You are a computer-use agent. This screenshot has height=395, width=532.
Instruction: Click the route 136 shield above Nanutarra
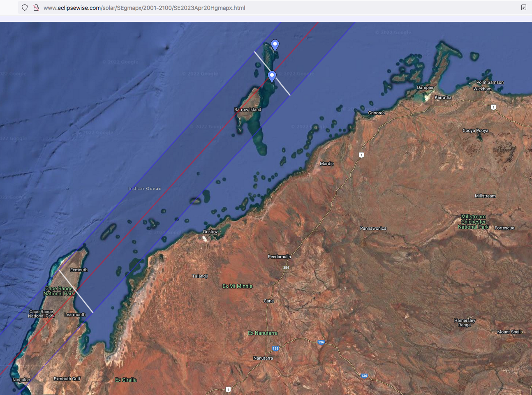[x=275, y=349]
